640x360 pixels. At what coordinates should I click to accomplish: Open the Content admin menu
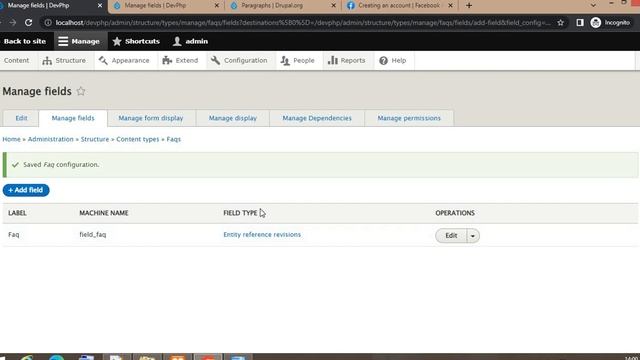coord(17,60)
